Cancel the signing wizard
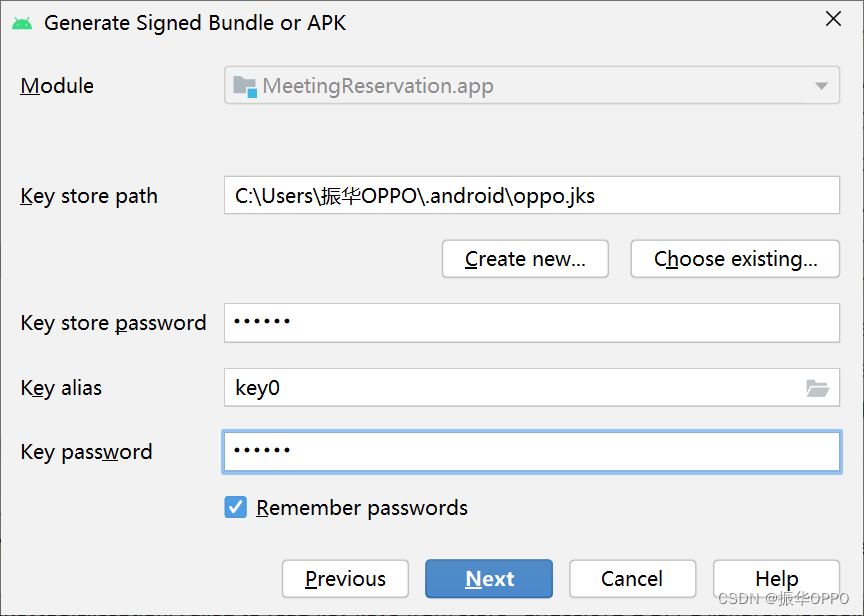Image resolution: width=864 pixels, height=616 pixels. pos(632,578)
